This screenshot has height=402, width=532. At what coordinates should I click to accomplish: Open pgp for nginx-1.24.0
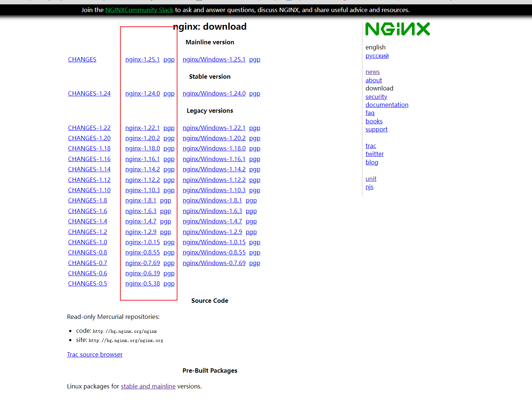click(x=169, y=93)
